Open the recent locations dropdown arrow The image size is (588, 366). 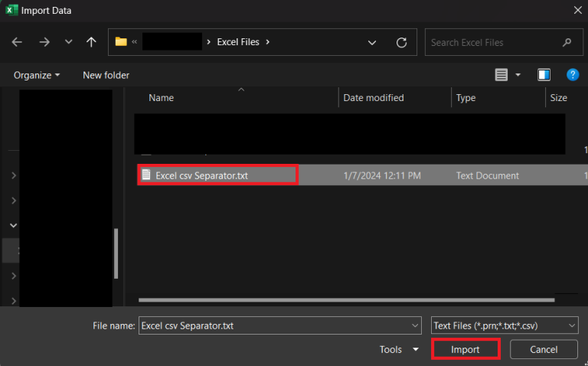click(68, 43)
